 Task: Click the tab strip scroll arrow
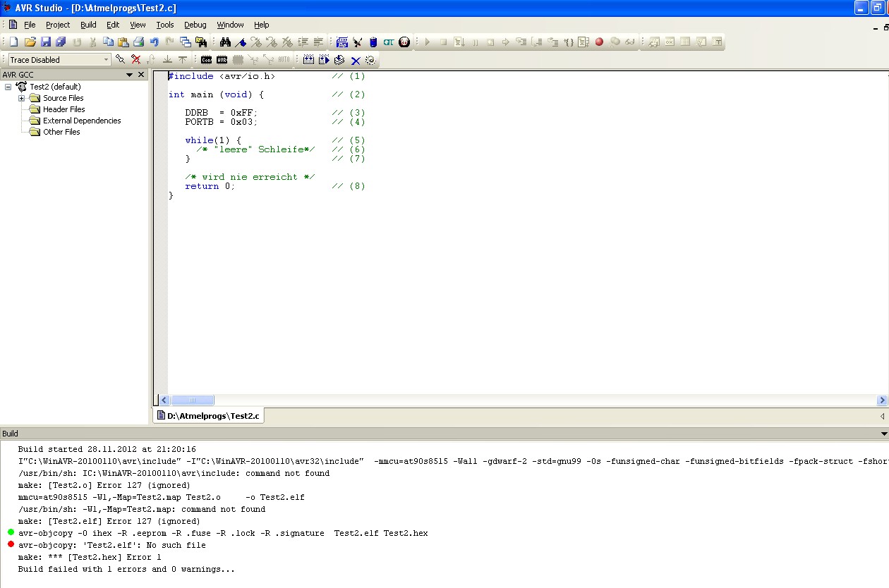[x=882, y=416]
